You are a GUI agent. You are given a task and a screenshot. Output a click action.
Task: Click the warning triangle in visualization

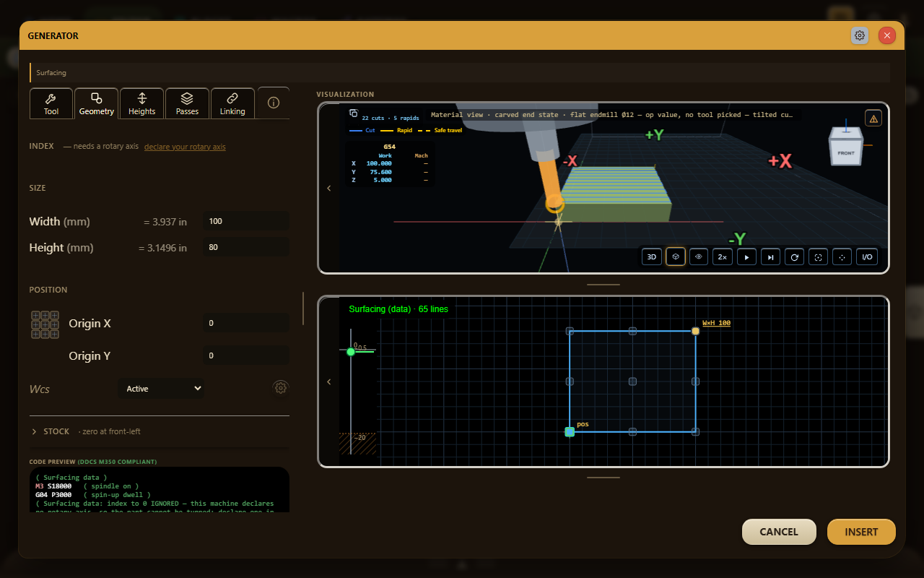873,118
